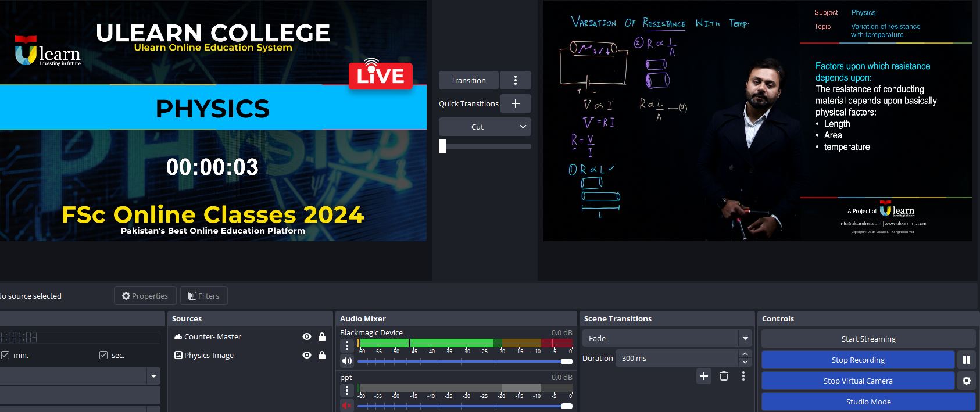Click the Quick Transitions label
The image size is (980, 412).
click(x=468, y=103)
